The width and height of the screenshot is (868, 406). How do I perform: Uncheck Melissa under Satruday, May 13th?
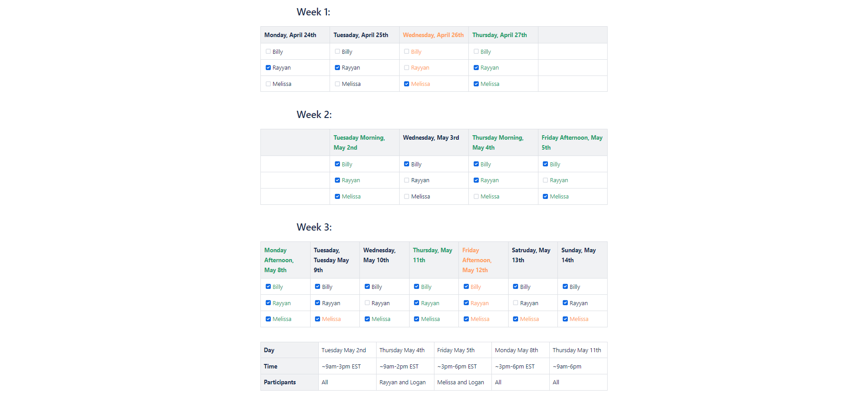(x=515, y=319)
